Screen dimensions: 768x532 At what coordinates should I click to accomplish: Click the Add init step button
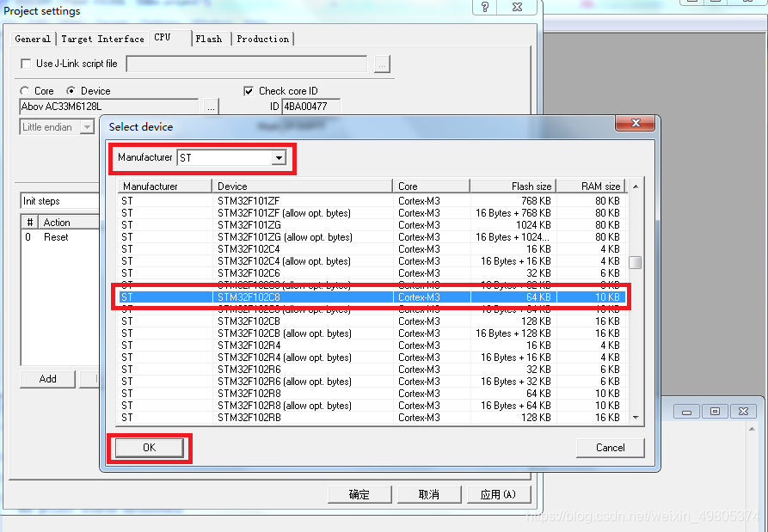tap(47, 379)
